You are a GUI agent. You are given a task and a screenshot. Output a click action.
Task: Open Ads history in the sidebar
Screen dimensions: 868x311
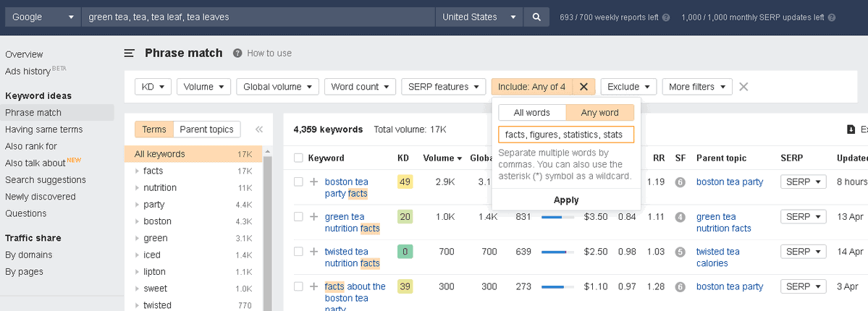28,72
